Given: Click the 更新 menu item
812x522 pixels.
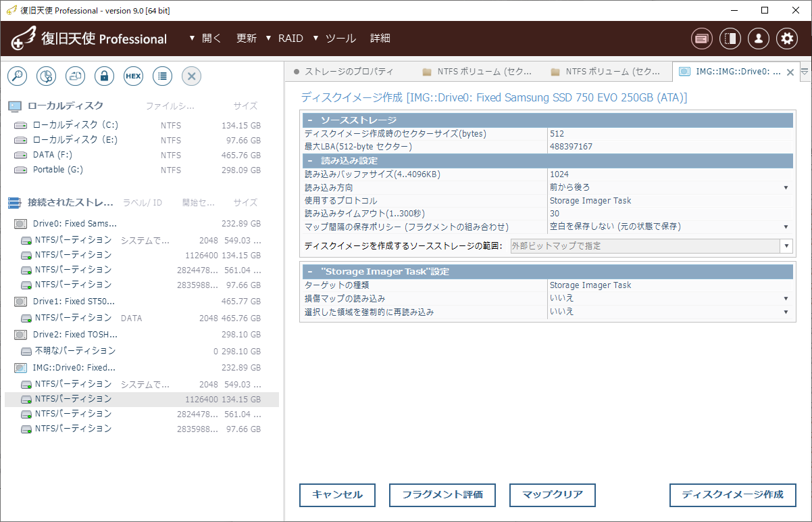Looking at the screenshot, I should 246,39.
